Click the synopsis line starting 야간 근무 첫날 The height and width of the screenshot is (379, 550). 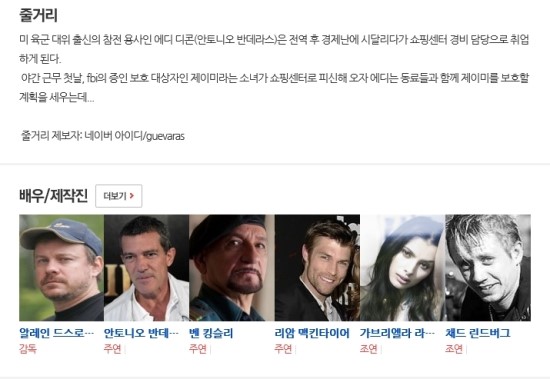tap(275, 78)
